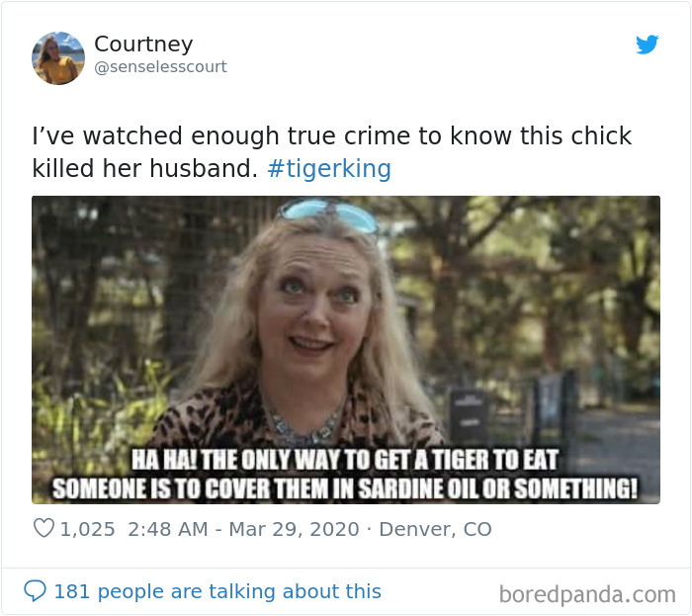The width and height of the screenshot is (692, 616).
Task: Open the embedded meme image
Action: click(x=346, y=350)
